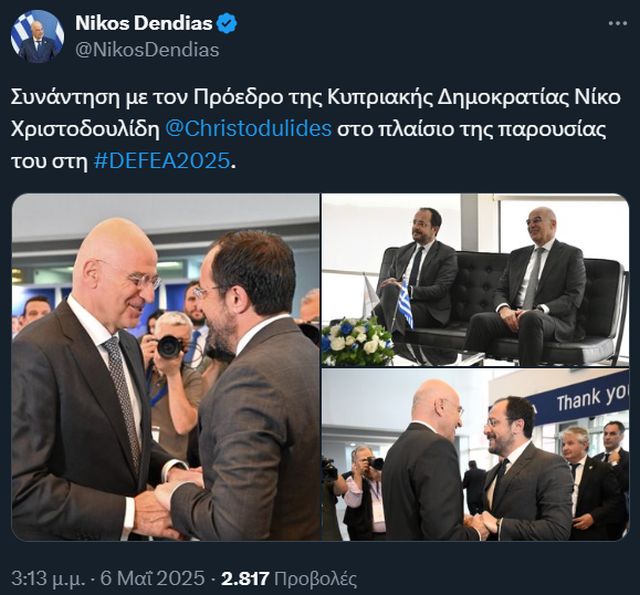Click the blue-white flower bouquet in photo
The height and width of the screenshot is (595, 640).
click(x=357, y=340)
